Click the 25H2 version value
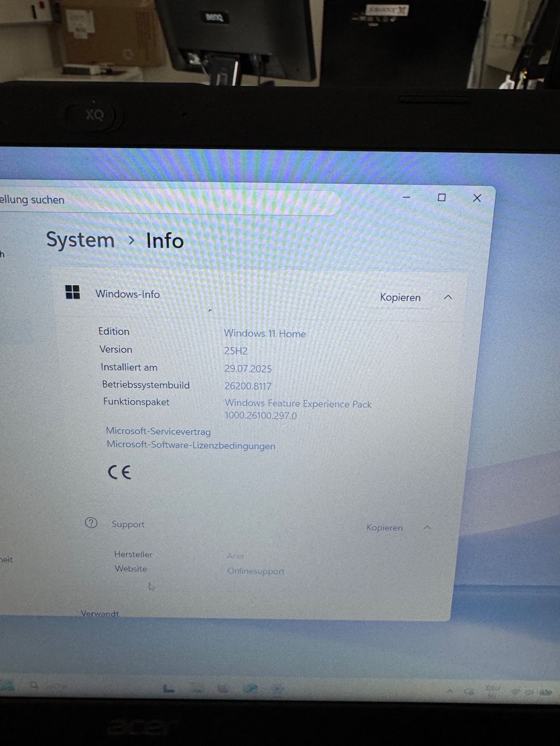 [235, 351]
